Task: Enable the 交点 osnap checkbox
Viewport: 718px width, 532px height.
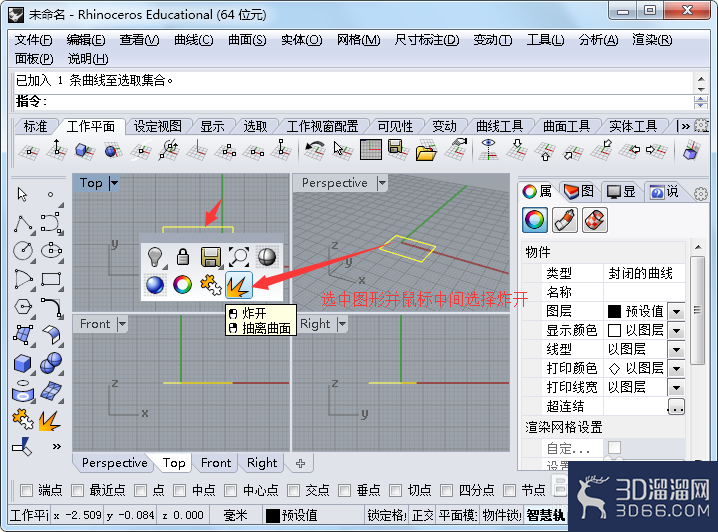Action: pyautogui.click(x=293, y=490)
